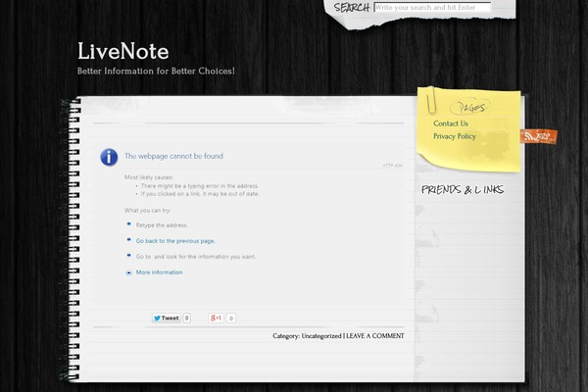Click the LEAVE A COMMENT link

coord(375,336)
